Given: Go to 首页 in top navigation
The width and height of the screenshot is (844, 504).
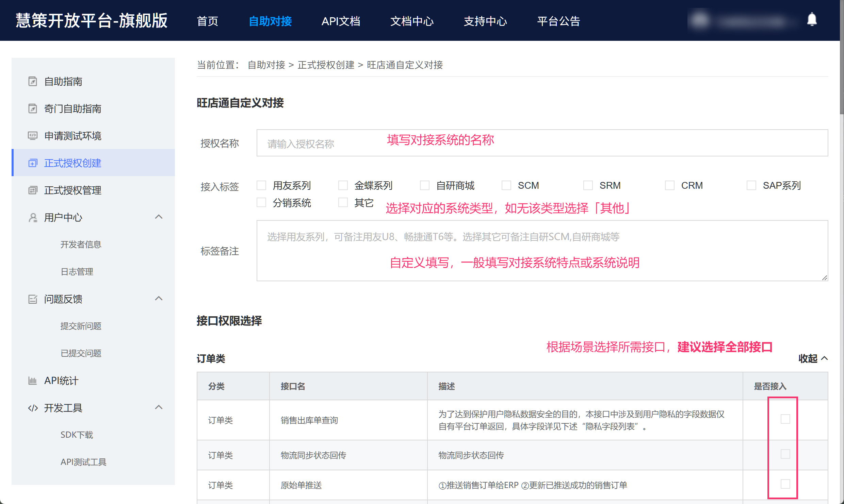Looking at the screenshot, I should coord(208,21).
